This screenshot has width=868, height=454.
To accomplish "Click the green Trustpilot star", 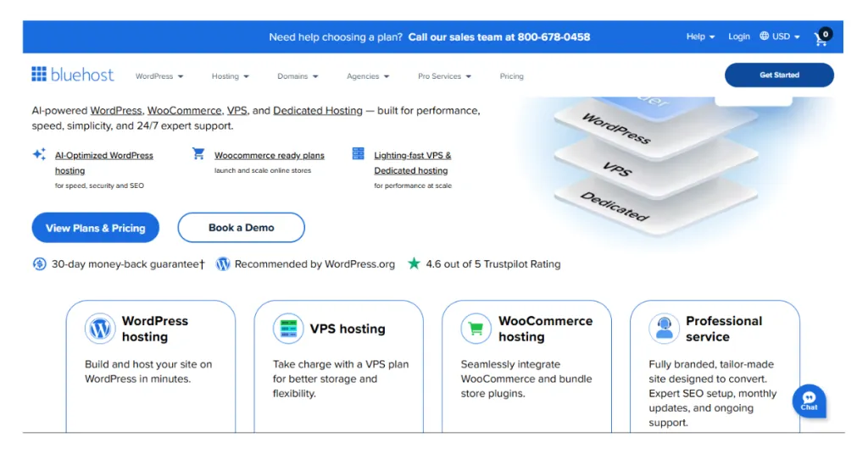I will (414, 263).
